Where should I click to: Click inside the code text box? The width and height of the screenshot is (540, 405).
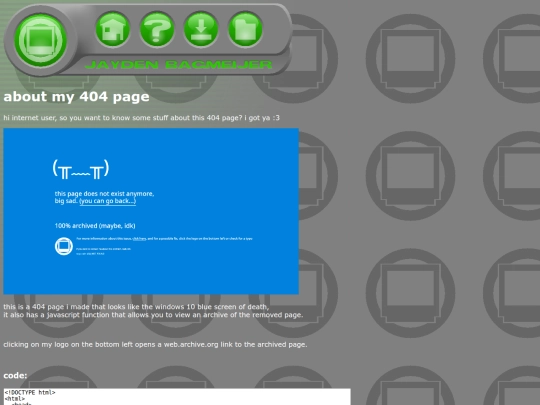click(x=177, y=397)
